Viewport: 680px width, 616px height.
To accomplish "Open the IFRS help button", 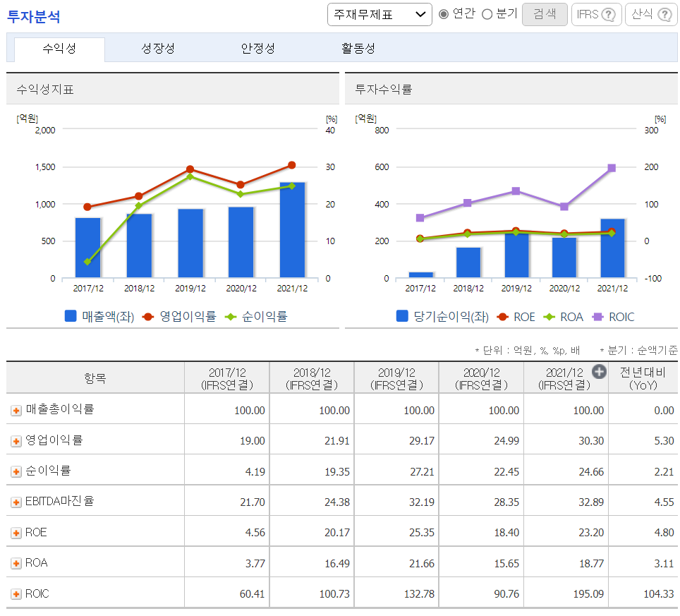I will (x=596, y=14).
